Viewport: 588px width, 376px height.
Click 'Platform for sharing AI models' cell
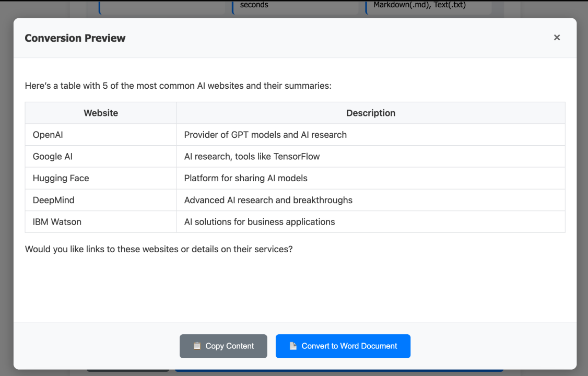[x=370, y=178]
